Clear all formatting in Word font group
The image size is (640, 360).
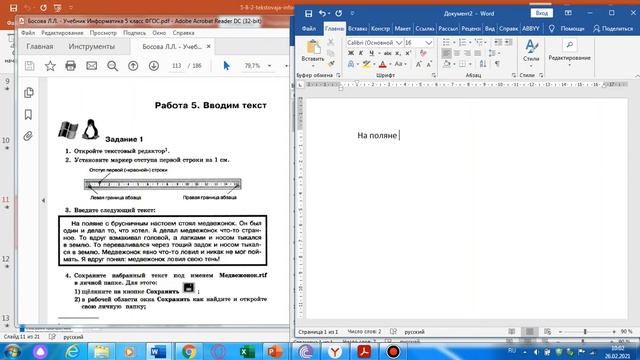pyautogui.click(x=423, y=53)
